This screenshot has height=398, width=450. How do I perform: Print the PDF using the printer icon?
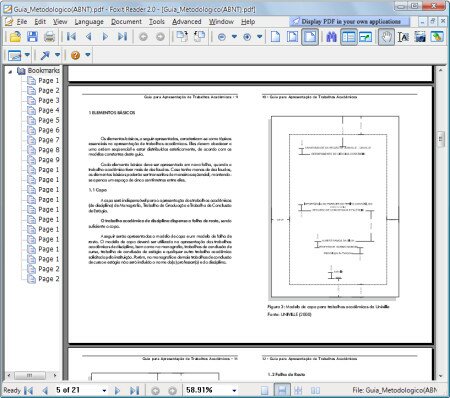(x=49, y=37)
